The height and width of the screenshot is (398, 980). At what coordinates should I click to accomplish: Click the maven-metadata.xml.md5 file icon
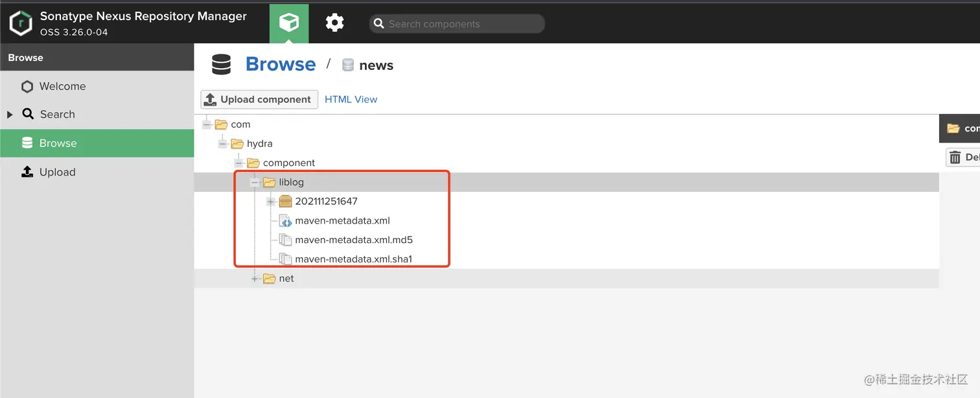pyautogui.click(x=285, y=240)
